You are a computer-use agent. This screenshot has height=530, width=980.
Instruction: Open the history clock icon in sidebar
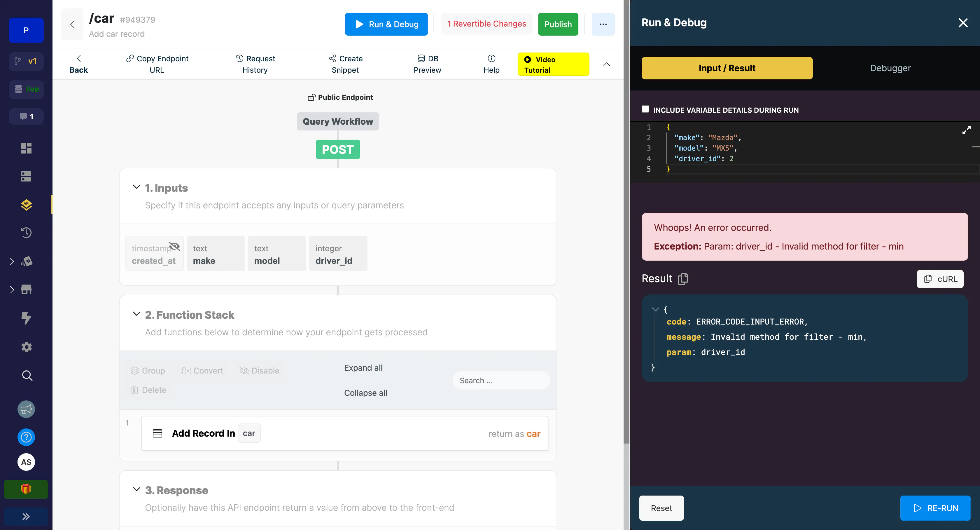click(26, 232)
